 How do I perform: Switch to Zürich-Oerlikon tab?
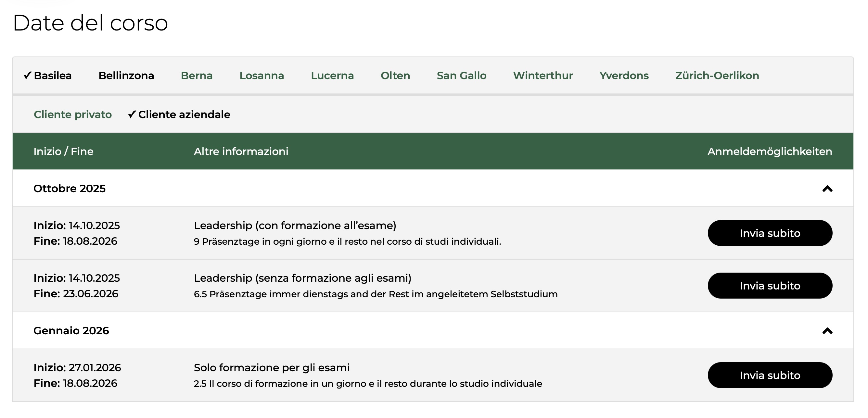717,75
